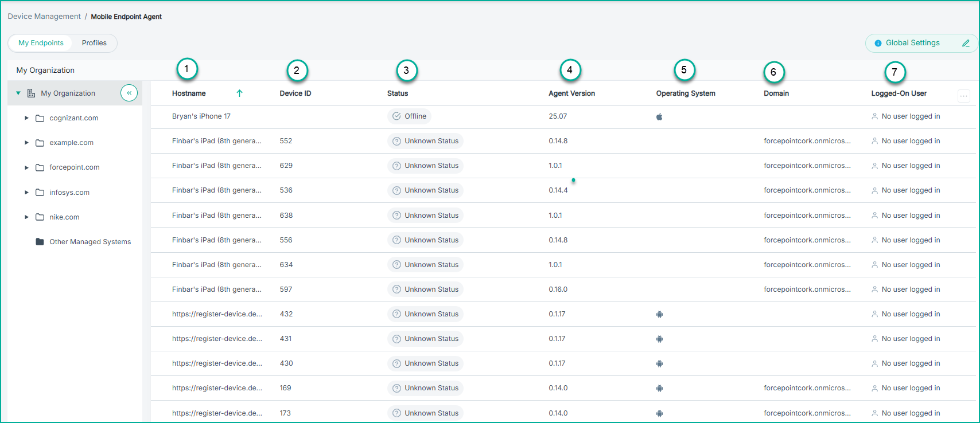Select the Other Managed Systems folder
Viewport: 980px width, 423px height.
point(90,242)
